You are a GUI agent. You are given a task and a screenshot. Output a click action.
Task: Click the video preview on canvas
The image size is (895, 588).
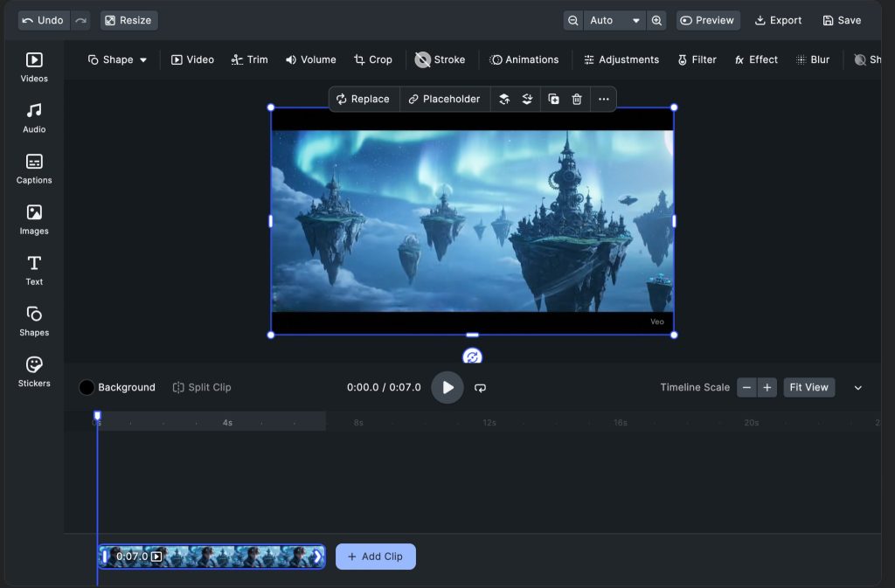pos(472,221)
